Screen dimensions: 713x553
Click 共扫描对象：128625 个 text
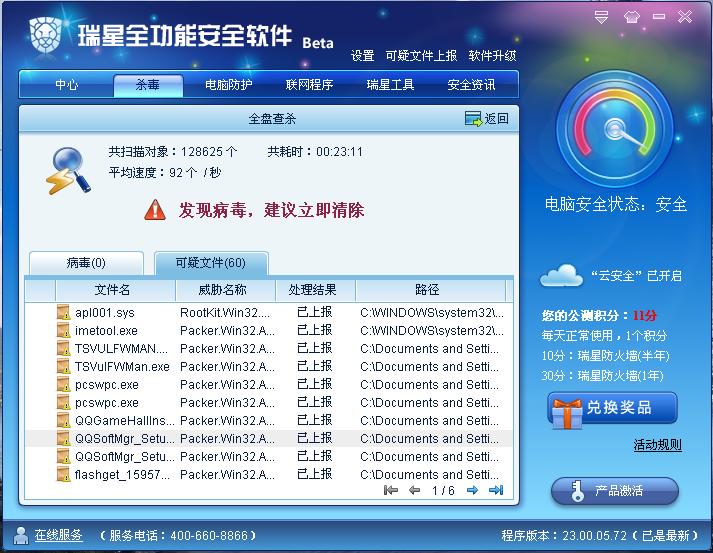173,151
